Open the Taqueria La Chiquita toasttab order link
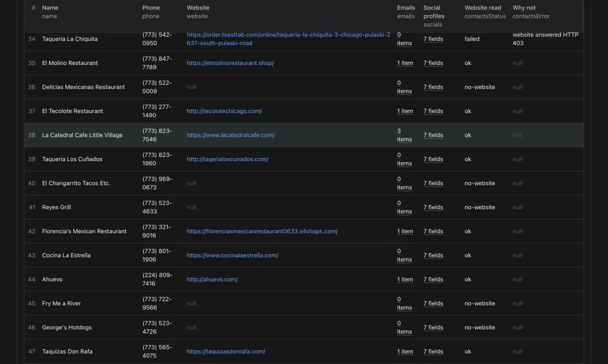 pyautogui.click(x=288, y=39)
